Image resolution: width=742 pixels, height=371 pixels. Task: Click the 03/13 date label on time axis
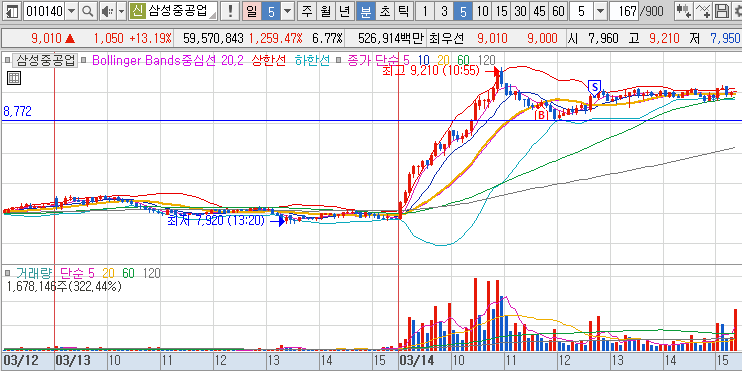(72, 360)
